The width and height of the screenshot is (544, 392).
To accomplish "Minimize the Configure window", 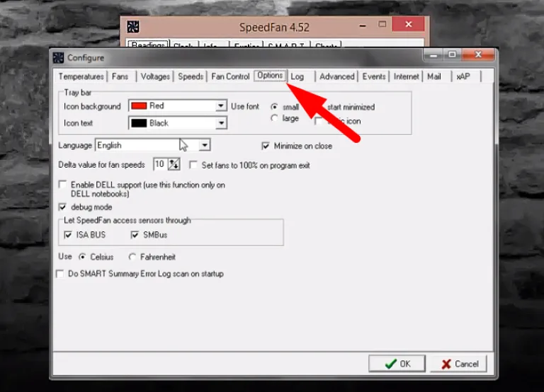I will point(433,54).
